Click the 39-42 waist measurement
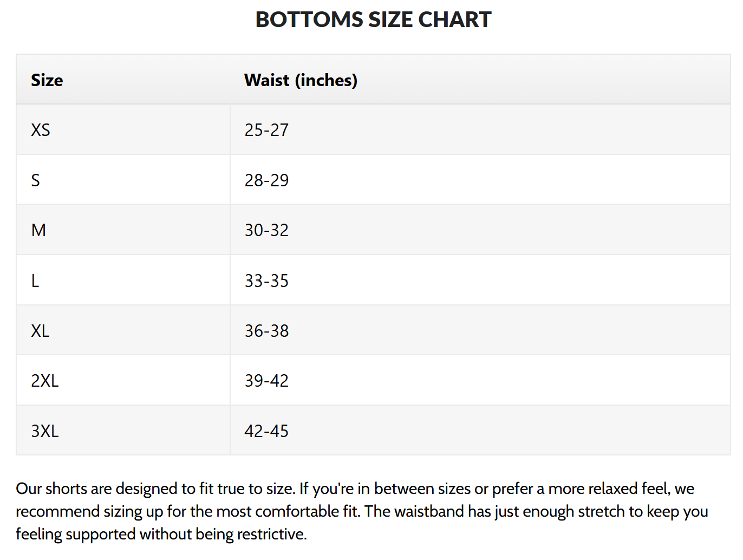This screenshot has width=743, height=560. [266, 381]
